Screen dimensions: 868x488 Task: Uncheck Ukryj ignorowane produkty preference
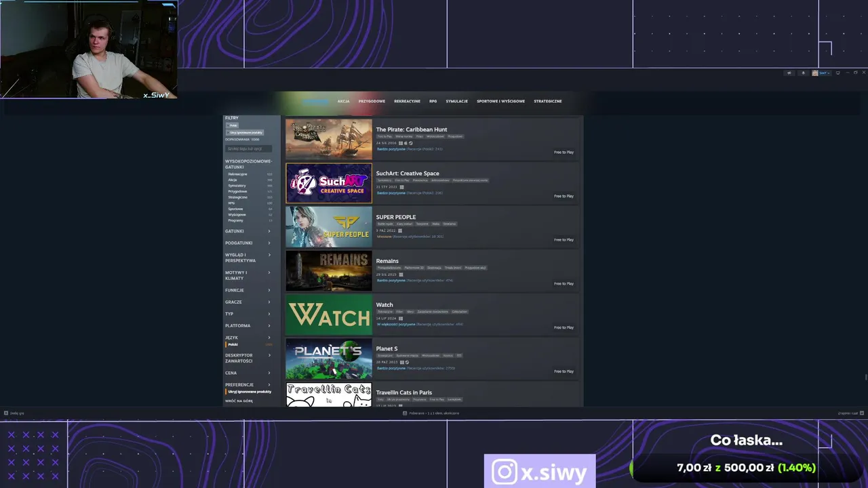coord(249,392)
